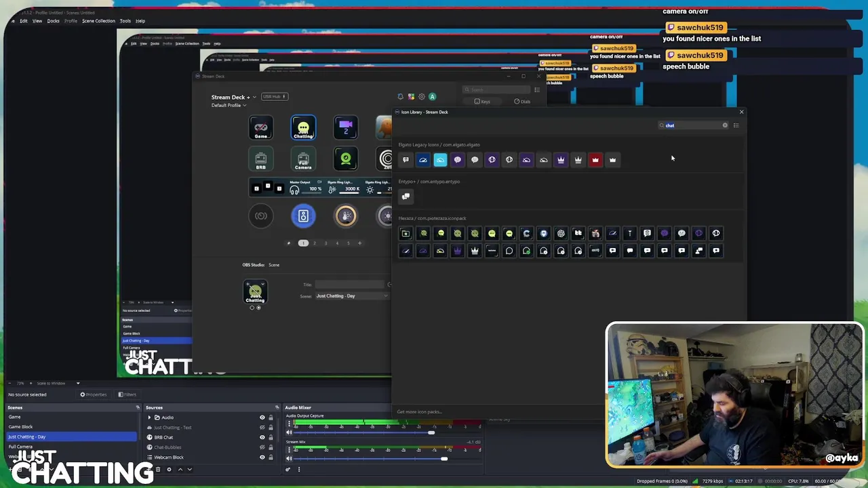This screenshot has height=488, width=868.
Task: Select the green webcam key on Stream Deck
Action: [346, 159]
